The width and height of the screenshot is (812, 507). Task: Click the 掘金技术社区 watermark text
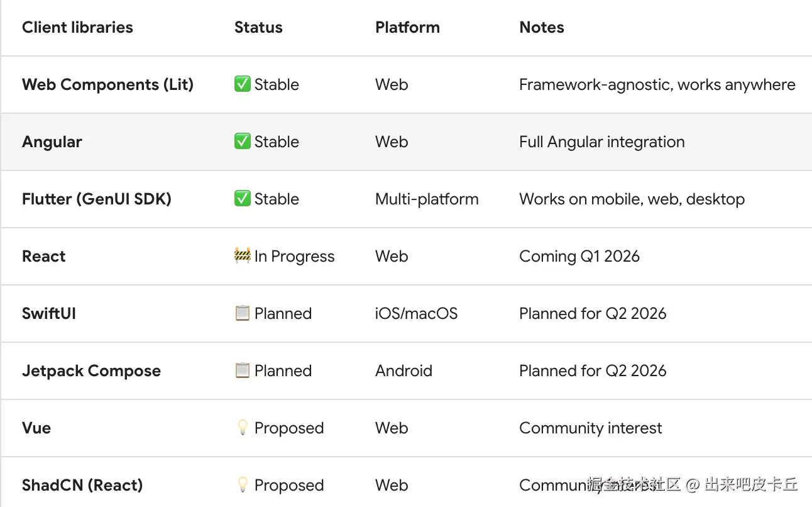[634, 484]
